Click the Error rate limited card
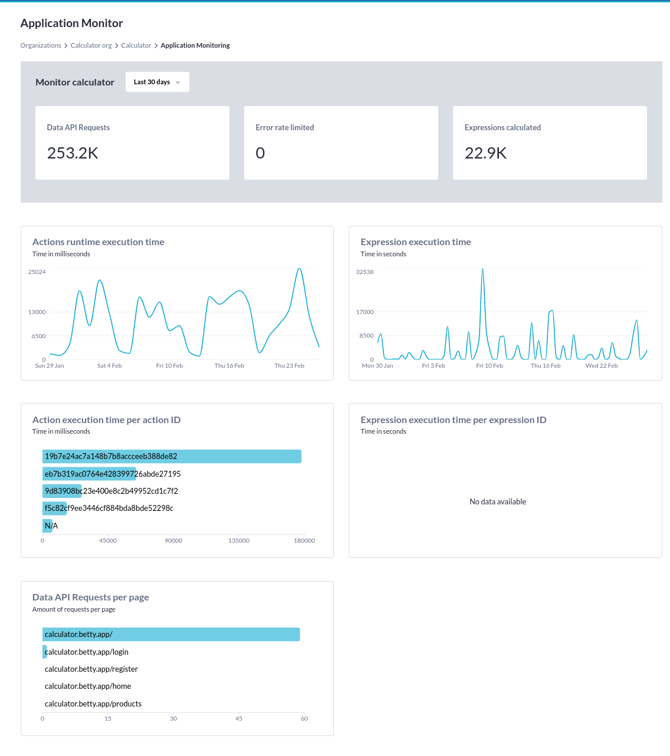This screenshot has height=756, width=670. coord(341,143)
